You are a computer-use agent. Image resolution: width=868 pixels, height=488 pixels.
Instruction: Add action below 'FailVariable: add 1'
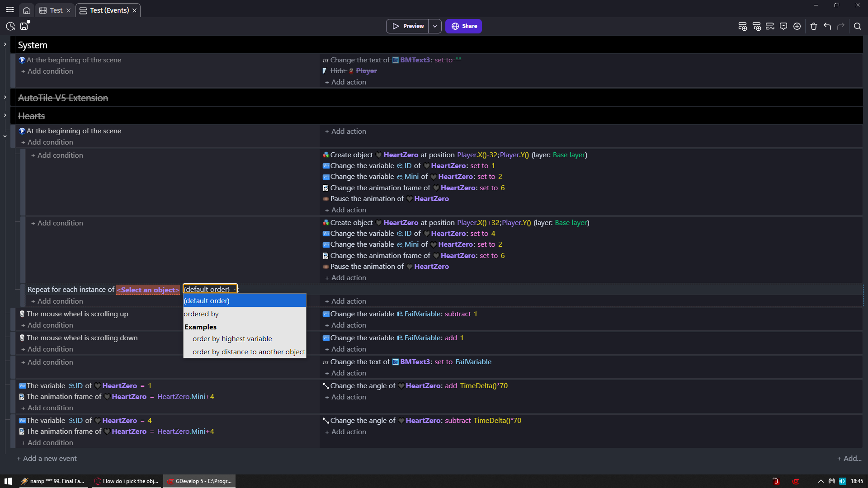(345, 349)
